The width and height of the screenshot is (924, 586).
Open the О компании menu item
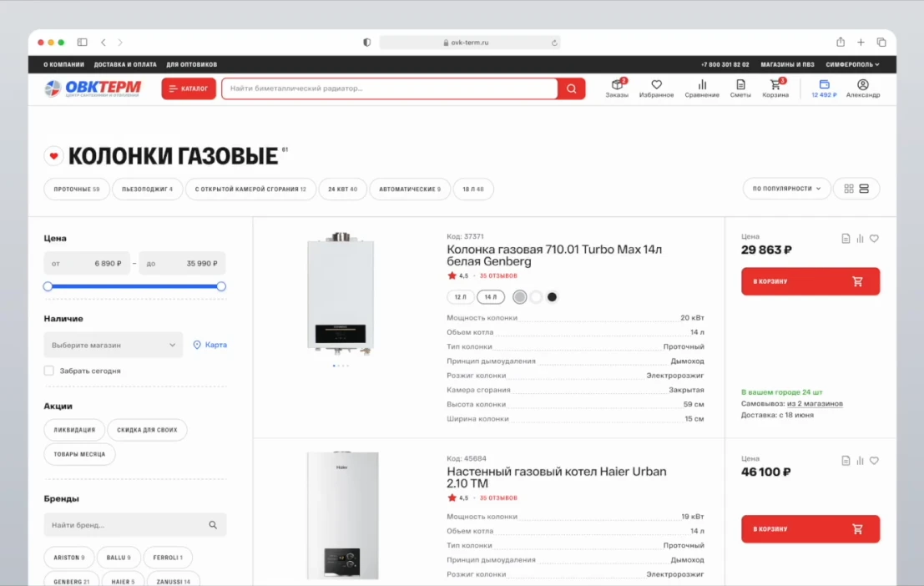point(63,64)
